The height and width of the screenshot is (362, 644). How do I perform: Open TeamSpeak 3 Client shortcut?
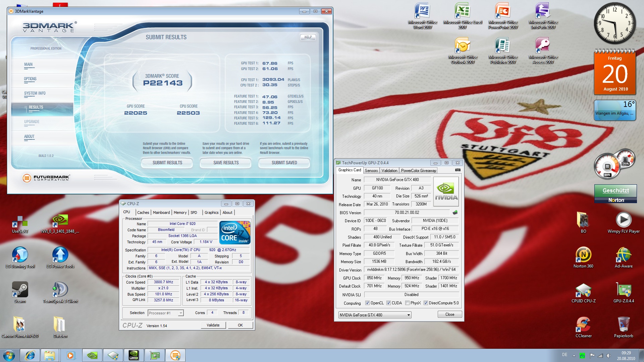pyautogui.click(x=60, y=292)
